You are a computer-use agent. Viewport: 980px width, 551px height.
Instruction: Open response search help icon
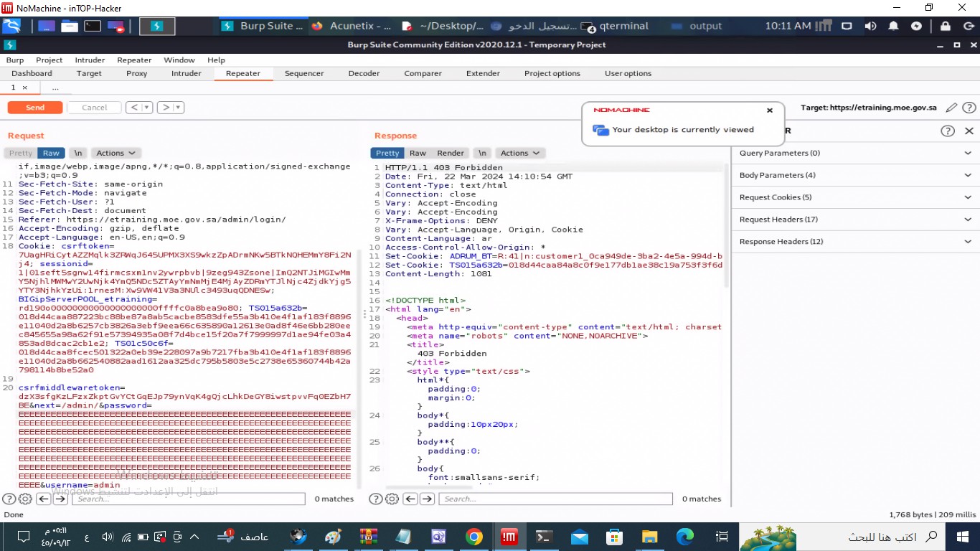click(x=376, y=499)
